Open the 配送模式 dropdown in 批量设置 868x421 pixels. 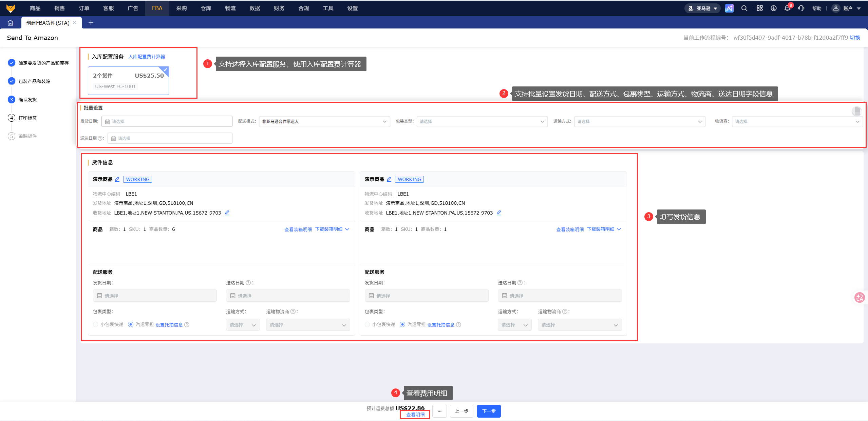324,121
